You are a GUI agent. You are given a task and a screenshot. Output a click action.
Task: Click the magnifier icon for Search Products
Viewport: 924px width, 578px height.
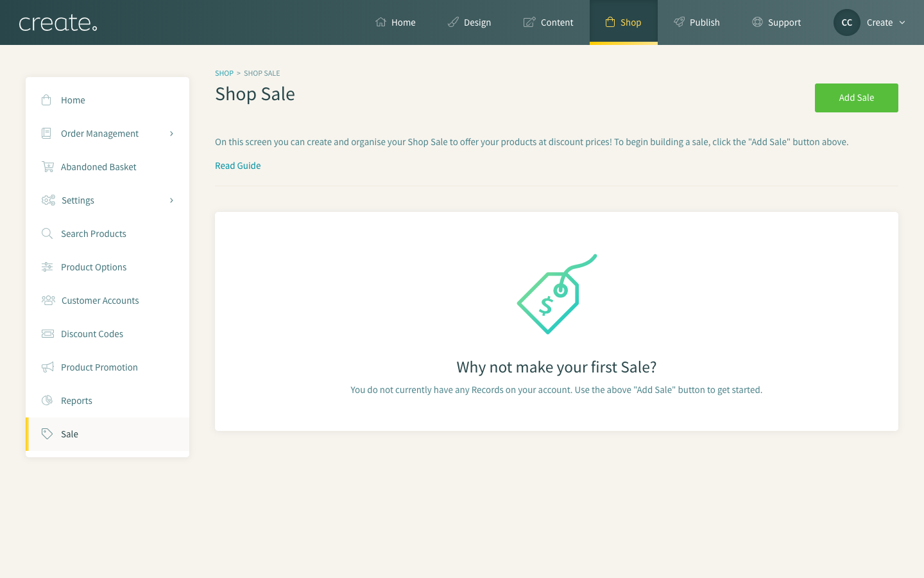(x=47, y=233)
